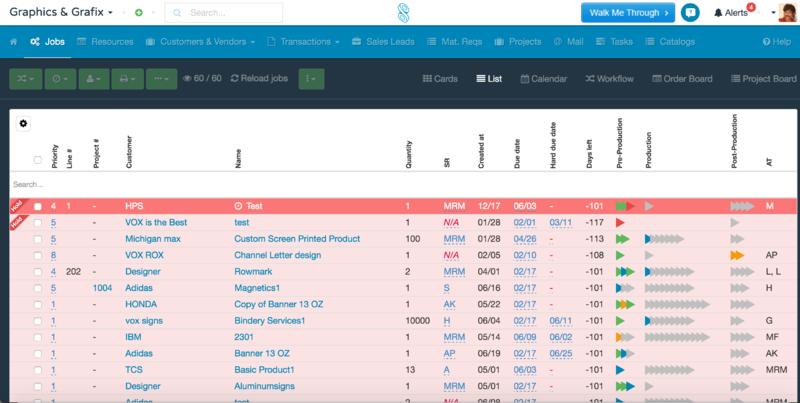Image resolution: width=800 pixels, height=403 pixels.
Task: Open the chat bubble support icon
Action: (690, 13)
